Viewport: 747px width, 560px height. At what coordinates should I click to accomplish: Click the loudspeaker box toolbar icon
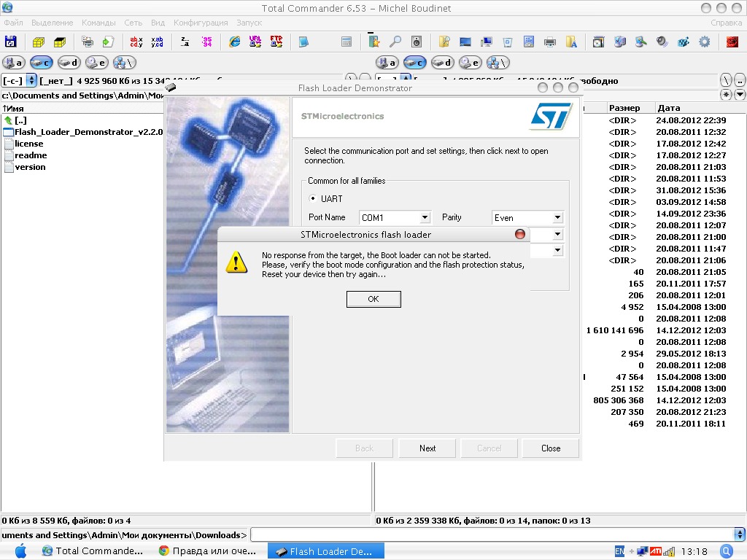pos(417,42)
